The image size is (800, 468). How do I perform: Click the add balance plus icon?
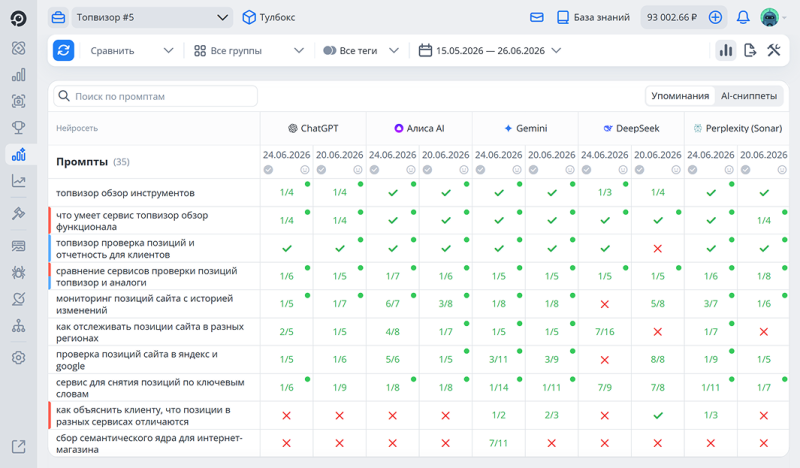click(x=715, y=17)
